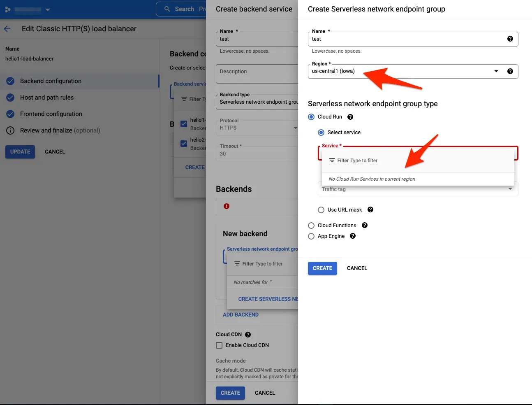
Task: Click CANCEL next to the UPDATE button
Action: [x=55, y=152]
